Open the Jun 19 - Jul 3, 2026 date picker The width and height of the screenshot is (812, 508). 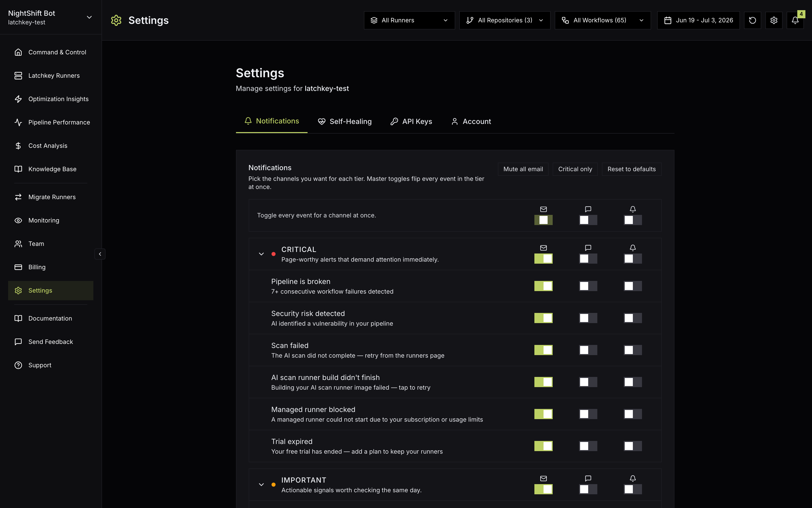click(698, 20)
